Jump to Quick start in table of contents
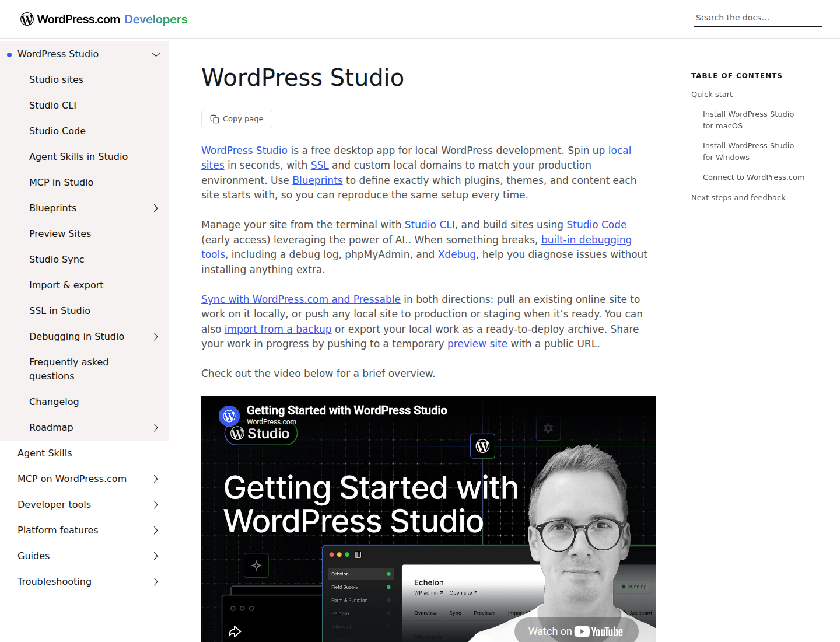 click(712, 95)
